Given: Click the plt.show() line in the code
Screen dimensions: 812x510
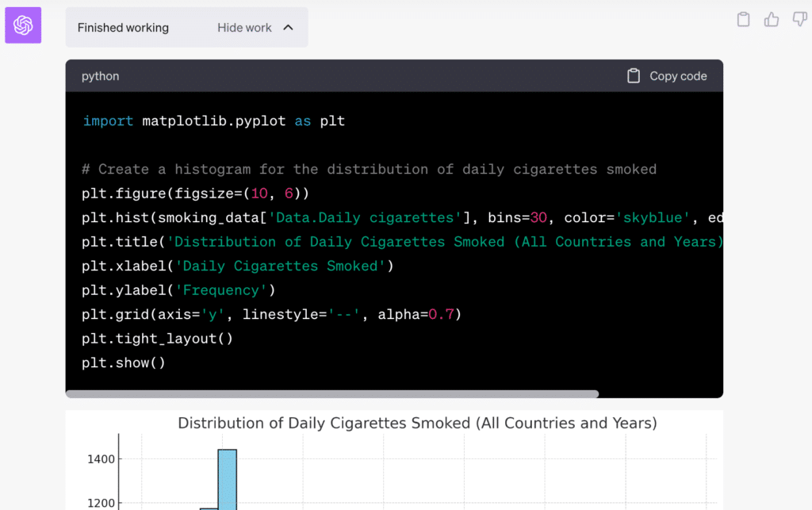Looking at the screenshot, I should point(123,362).
